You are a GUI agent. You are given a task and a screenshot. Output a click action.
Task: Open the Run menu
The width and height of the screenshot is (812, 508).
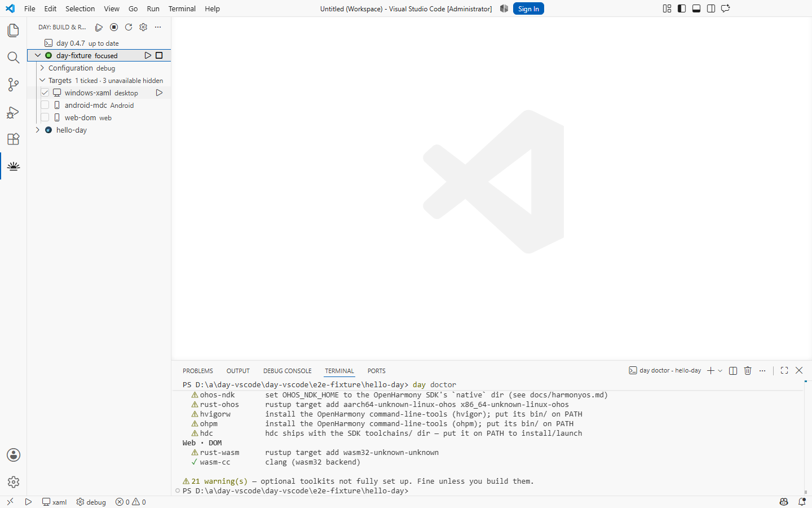[x=153, y=8]
